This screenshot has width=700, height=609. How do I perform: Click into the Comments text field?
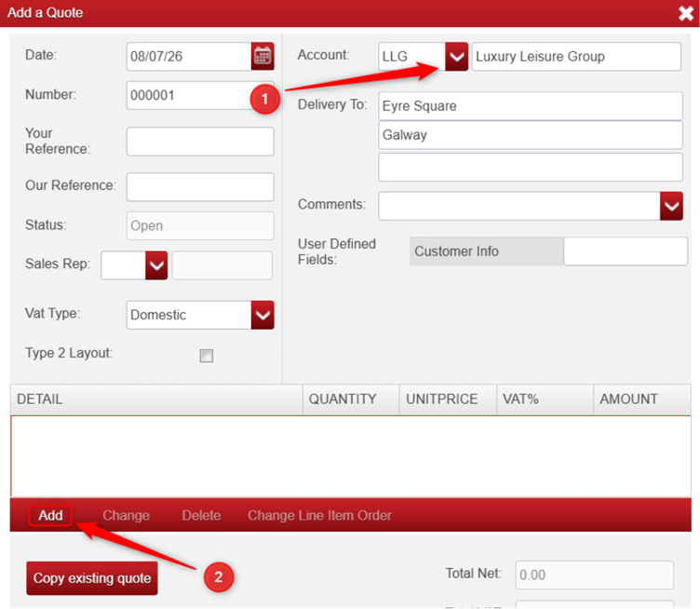click(x=519, y=206)
